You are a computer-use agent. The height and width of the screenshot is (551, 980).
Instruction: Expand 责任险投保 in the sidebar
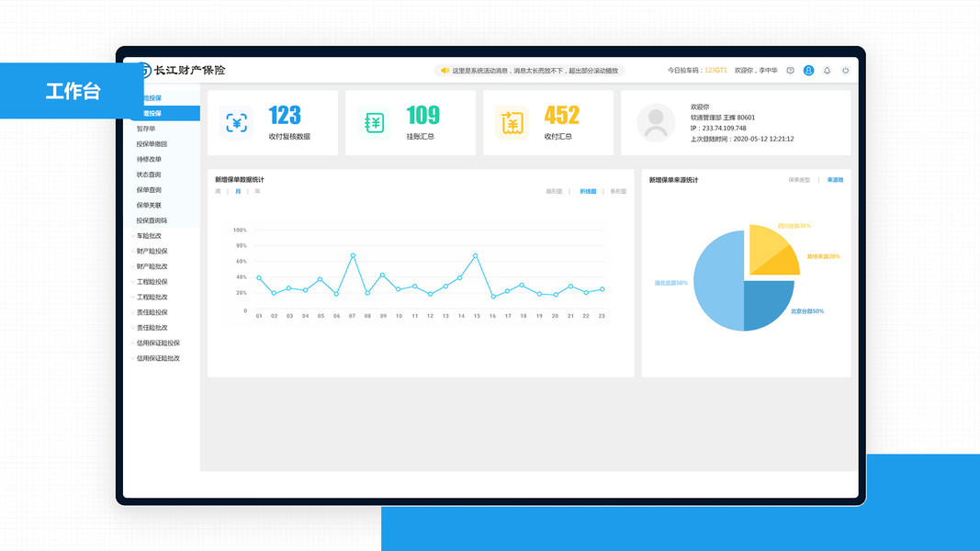coord(152,312)
